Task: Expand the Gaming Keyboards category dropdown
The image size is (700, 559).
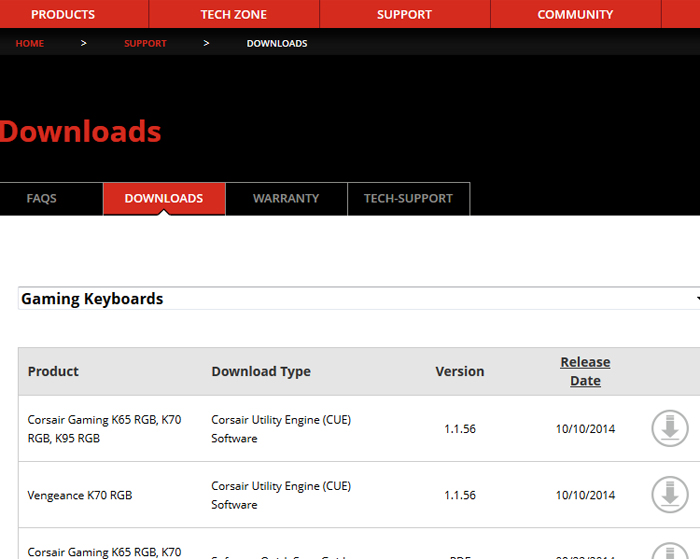Action: click(x=359, y=298)
